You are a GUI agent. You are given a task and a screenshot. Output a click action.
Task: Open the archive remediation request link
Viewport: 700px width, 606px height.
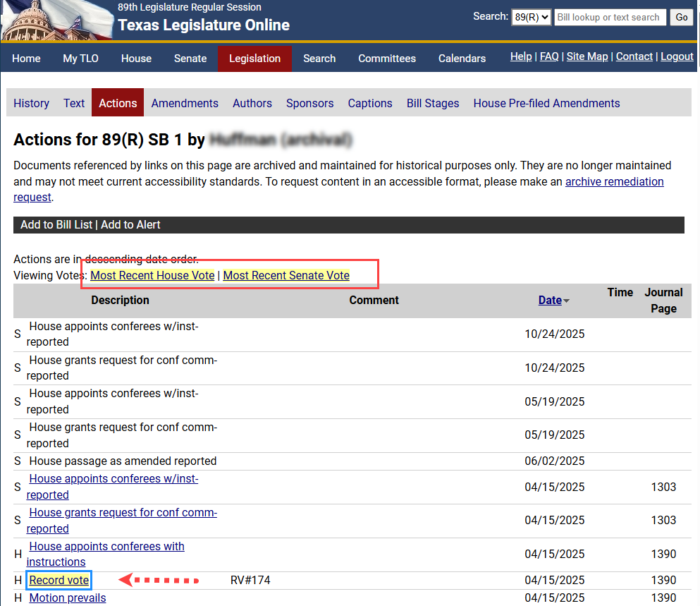tap(614, 181)
